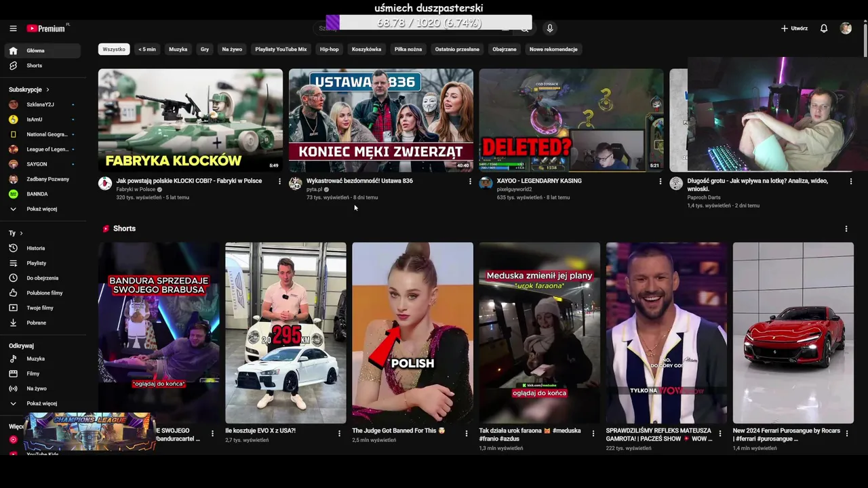868x488 pixels.
Task: Open Filmy under Odkrywaj
Action: [x=42, y=373]
